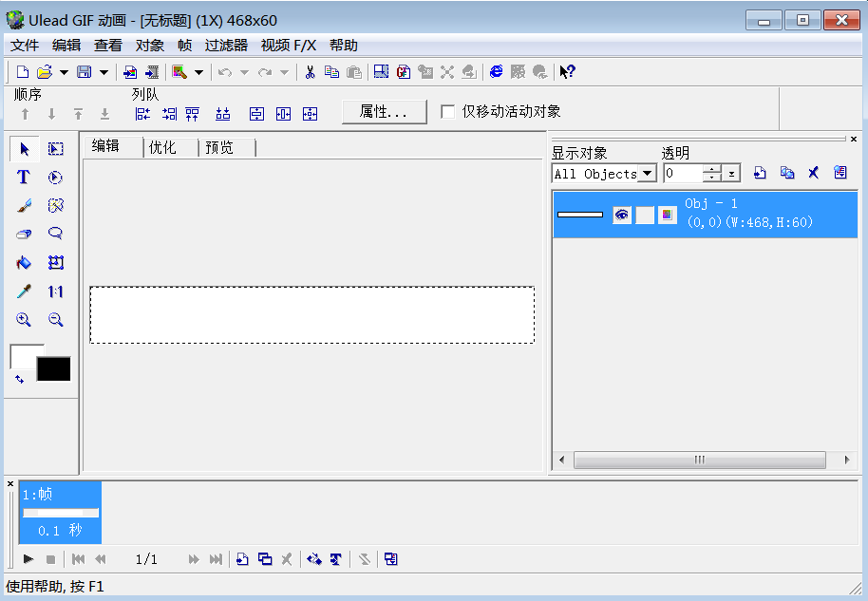Viewport: 868px width, 601px height.
Task: Select the lasso selection tool
Action: (55, 233)
